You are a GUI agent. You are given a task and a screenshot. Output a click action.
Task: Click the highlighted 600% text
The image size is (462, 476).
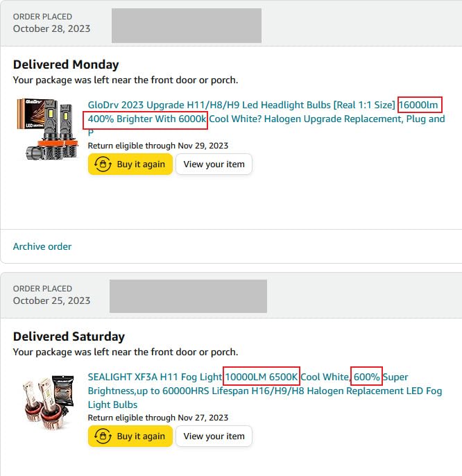(366, 377)
